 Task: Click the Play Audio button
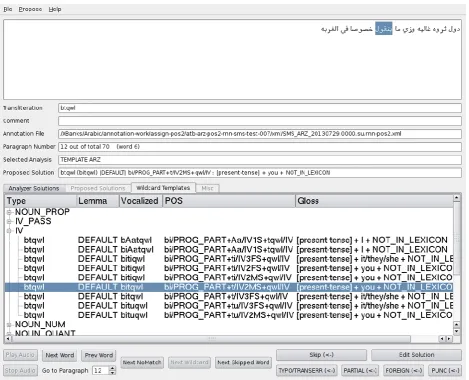(x=20, y=355)
